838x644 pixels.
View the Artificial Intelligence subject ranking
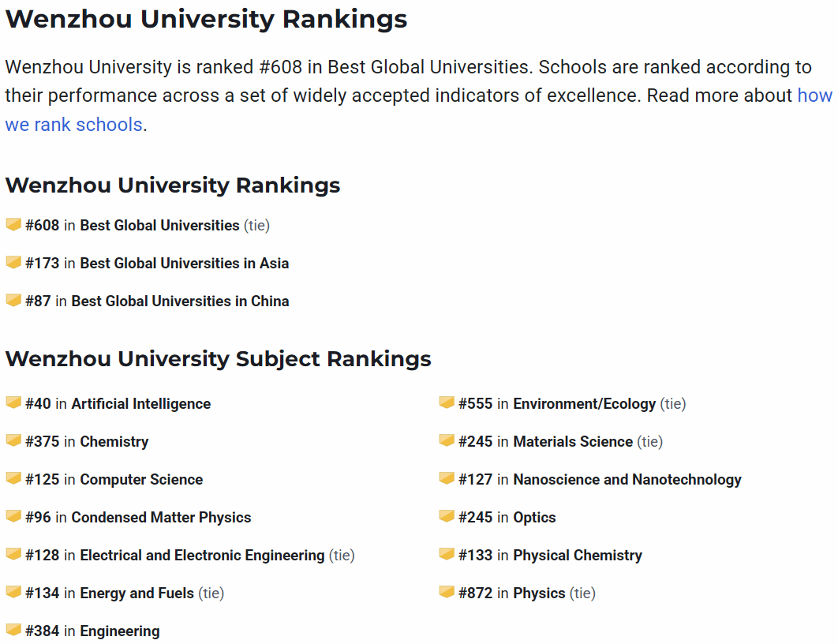tap(140, 404)
